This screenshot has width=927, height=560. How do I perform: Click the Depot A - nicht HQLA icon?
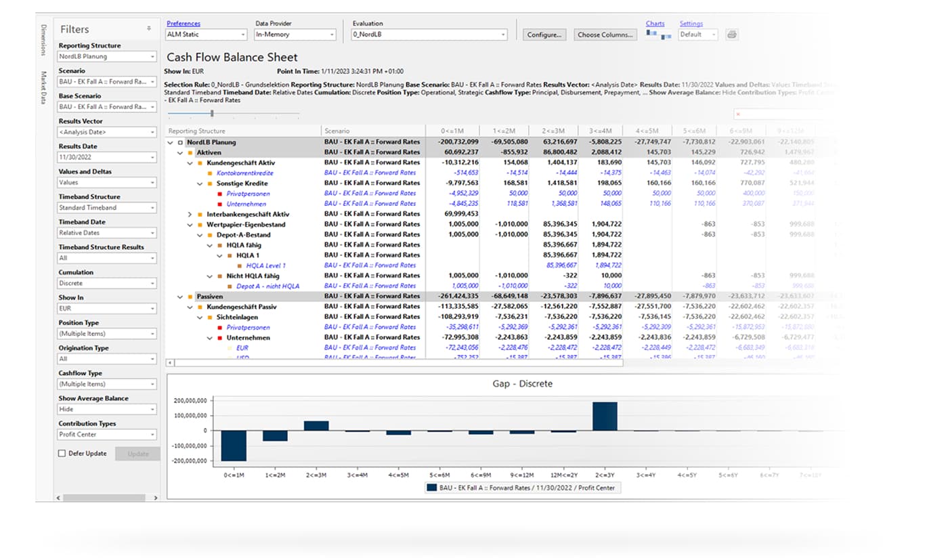(230, 286)
